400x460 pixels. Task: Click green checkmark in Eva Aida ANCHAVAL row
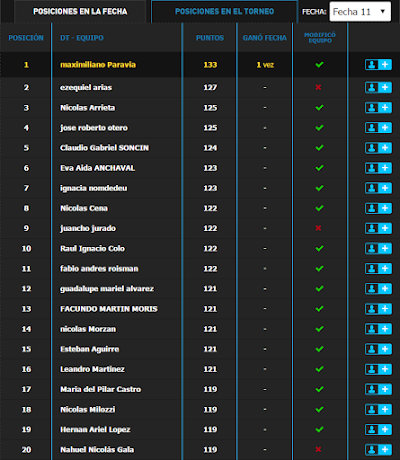coord(319,168)
